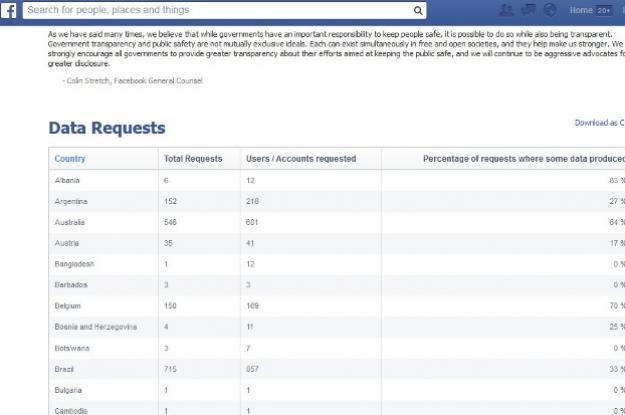Image resolution: width=625 pixels, height=415 pixels.
Task: Click Belgium accounts requested 169
Action: [252, 306]
